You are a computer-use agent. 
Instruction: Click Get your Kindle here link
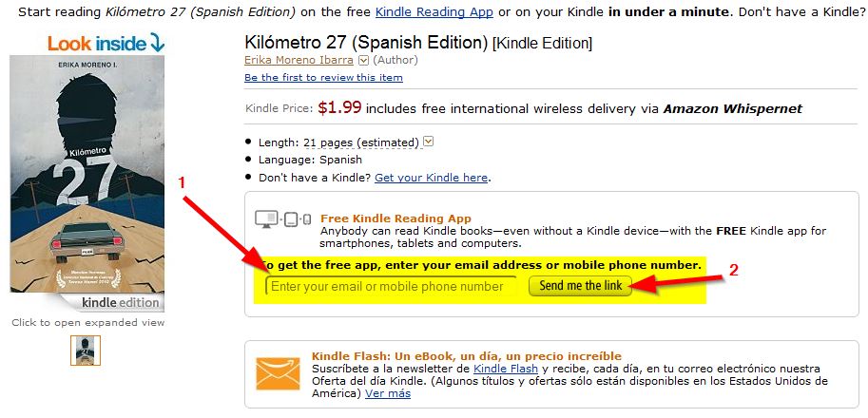click(432, 178)
